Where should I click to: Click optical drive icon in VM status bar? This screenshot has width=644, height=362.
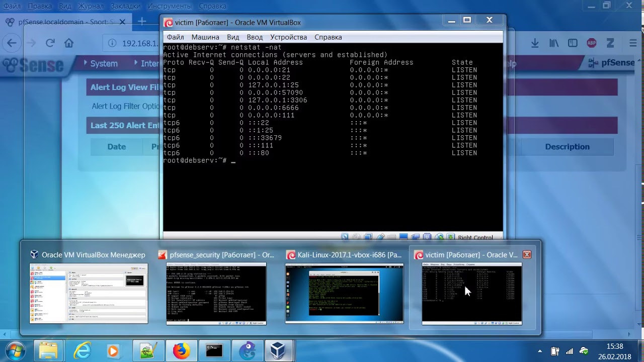[356, 237]
